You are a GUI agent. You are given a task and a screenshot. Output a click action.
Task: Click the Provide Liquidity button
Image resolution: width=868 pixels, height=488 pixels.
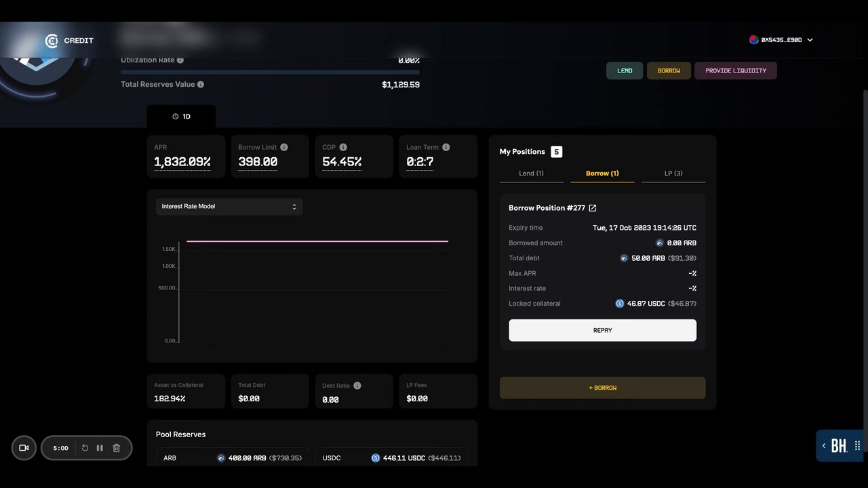pos(736,70)
